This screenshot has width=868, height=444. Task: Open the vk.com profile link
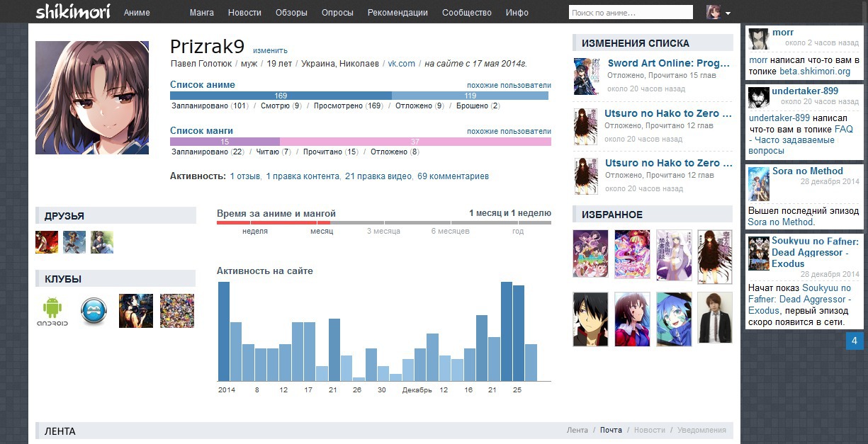(x=401, y=64)
